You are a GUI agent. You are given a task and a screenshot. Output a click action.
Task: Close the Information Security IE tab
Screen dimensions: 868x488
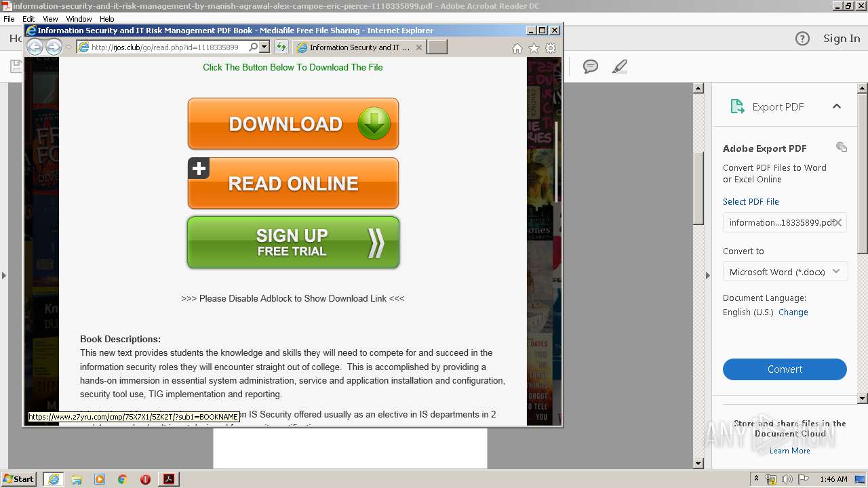pos(418,47)
